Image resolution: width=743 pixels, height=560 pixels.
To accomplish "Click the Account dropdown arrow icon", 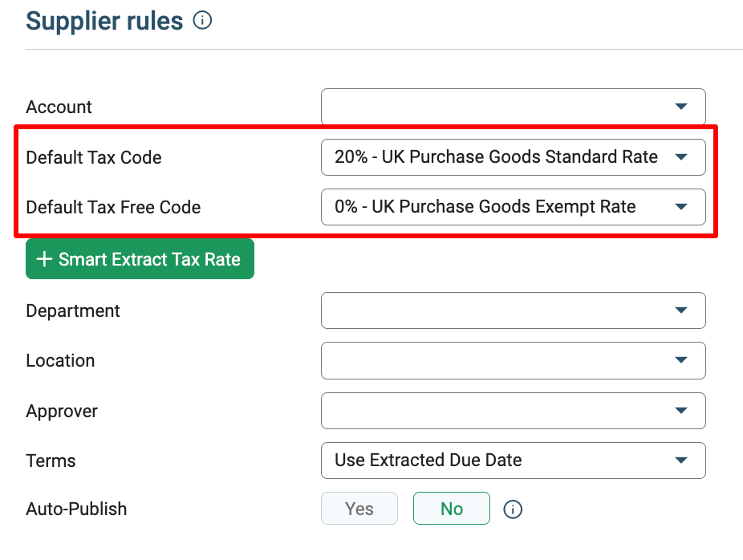I will coord(681,107).
